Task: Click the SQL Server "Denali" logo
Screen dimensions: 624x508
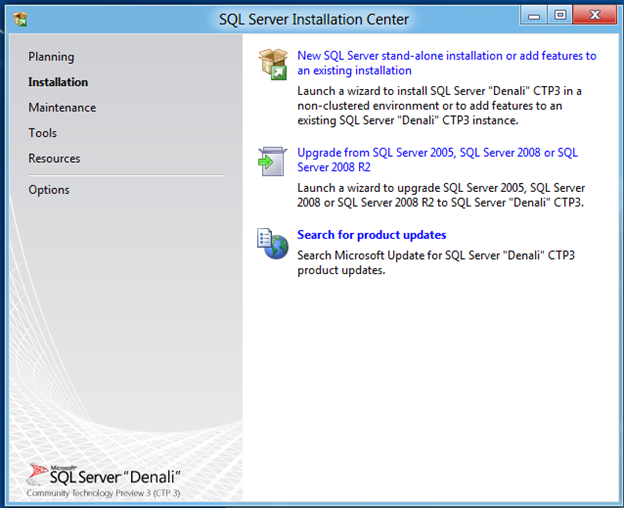Action: point(104,475)
